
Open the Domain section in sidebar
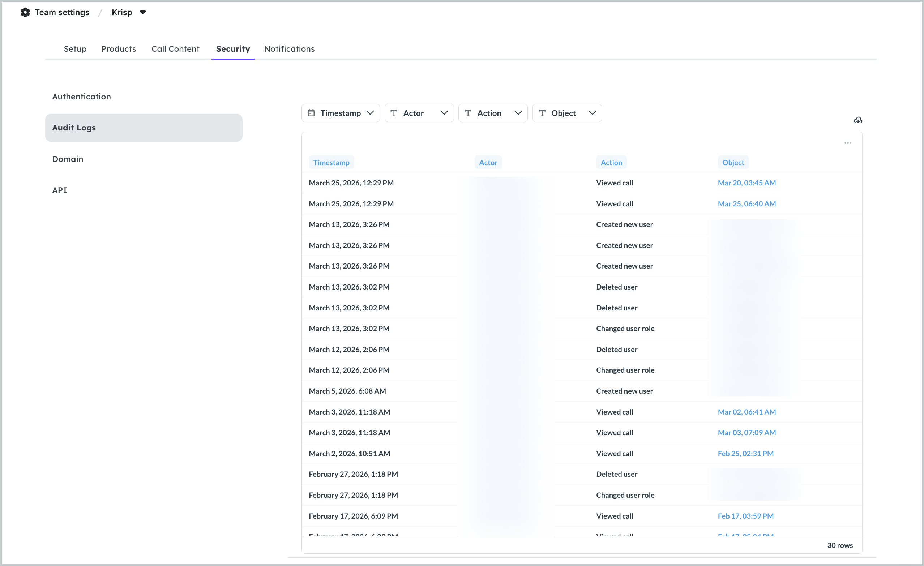68,159
